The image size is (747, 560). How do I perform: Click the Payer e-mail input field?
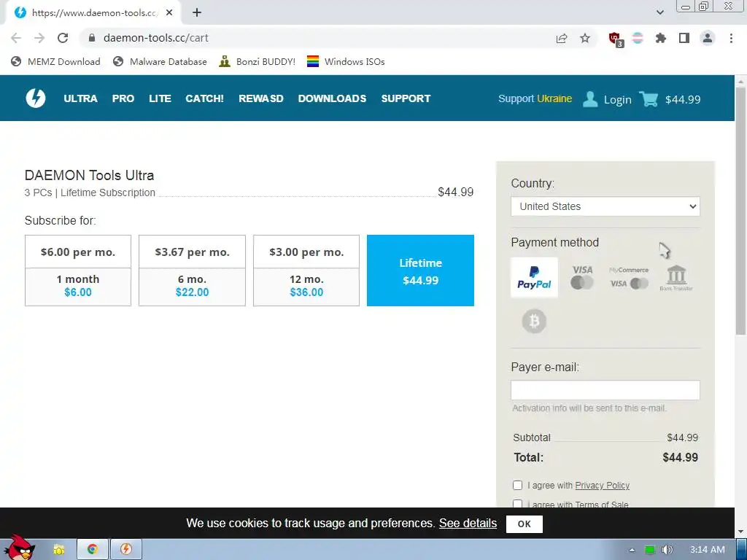pyautogui.click(x=605, y=390)
